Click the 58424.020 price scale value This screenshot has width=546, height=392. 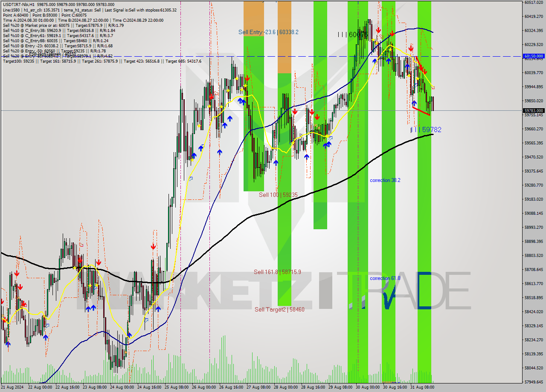pos(534,312)
